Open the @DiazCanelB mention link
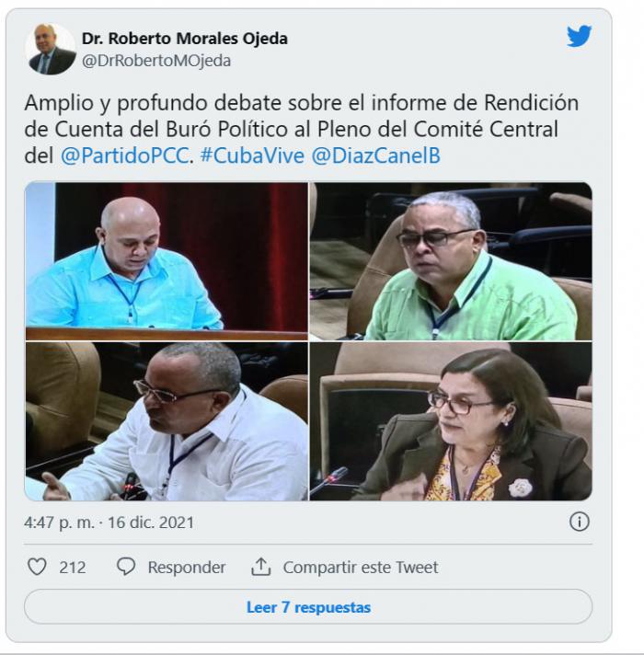Image resolution: width=644 pixels, height=655 pixels. point(376,155)
